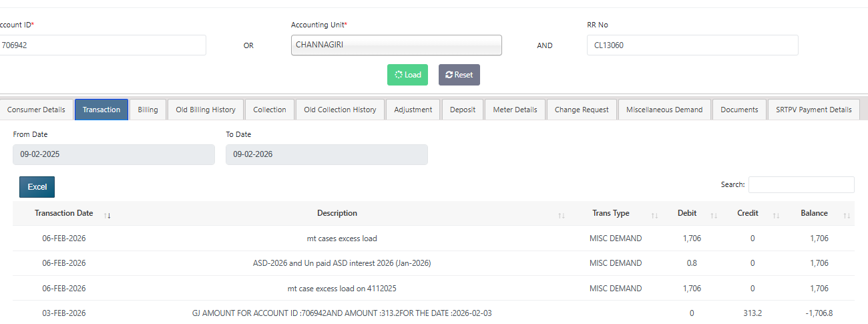868x324 pixels.
Task: Sort by Balance column arrows
Action: click(x=847, y=215)
